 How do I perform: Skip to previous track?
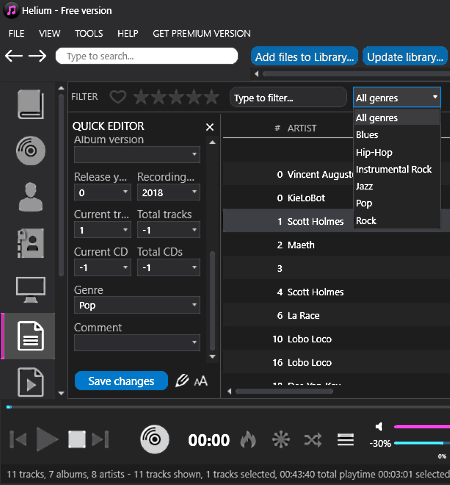(18, 439)
